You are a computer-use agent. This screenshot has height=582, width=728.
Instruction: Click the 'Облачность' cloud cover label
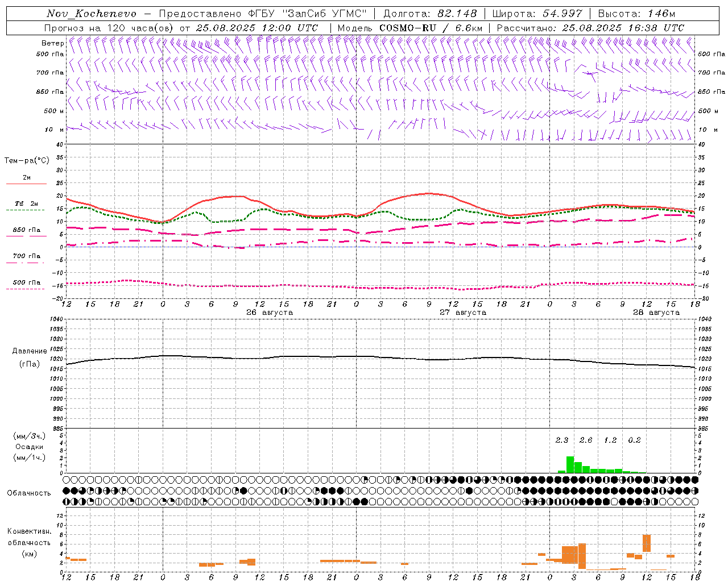[x=29, y=493]
